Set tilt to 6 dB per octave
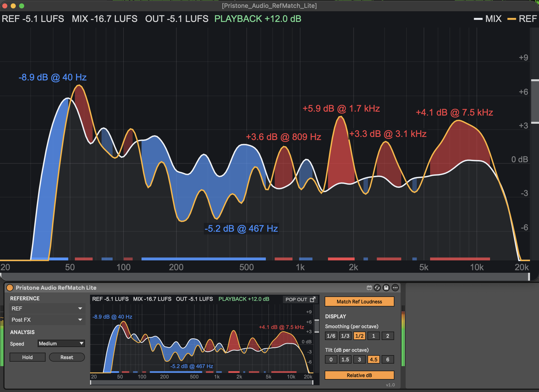The height and width of the screenshot is (392, 539). [388, 359]
